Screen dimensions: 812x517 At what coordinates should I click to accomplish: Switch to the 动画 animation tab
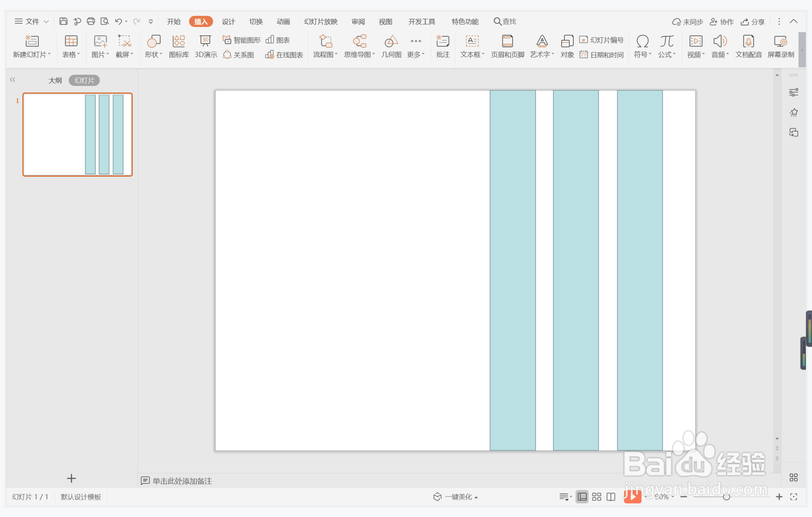pos(283,22)
